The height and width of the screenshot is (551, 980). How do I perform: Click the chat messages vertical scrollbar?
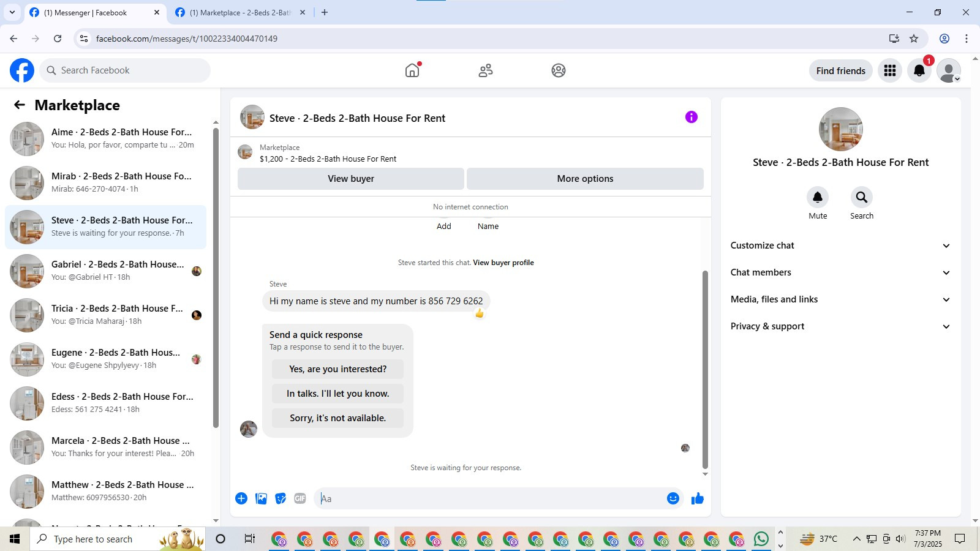tap(705, 369)
